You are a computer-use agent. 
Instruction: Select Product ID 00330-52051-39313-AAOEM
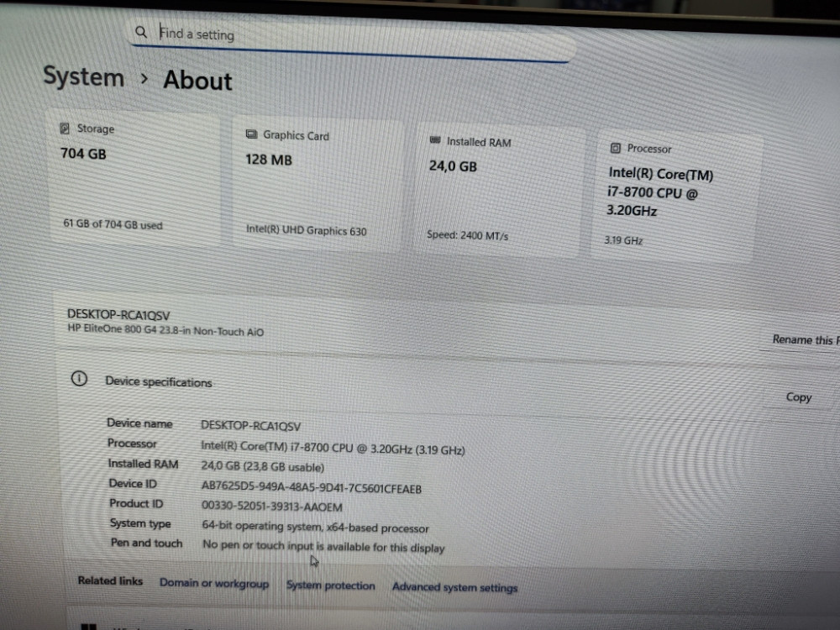(271, 507)
